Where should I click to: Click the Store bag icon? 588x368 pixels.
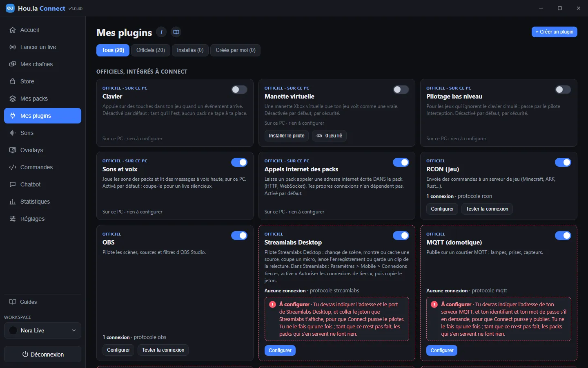(x=13, y=81)
